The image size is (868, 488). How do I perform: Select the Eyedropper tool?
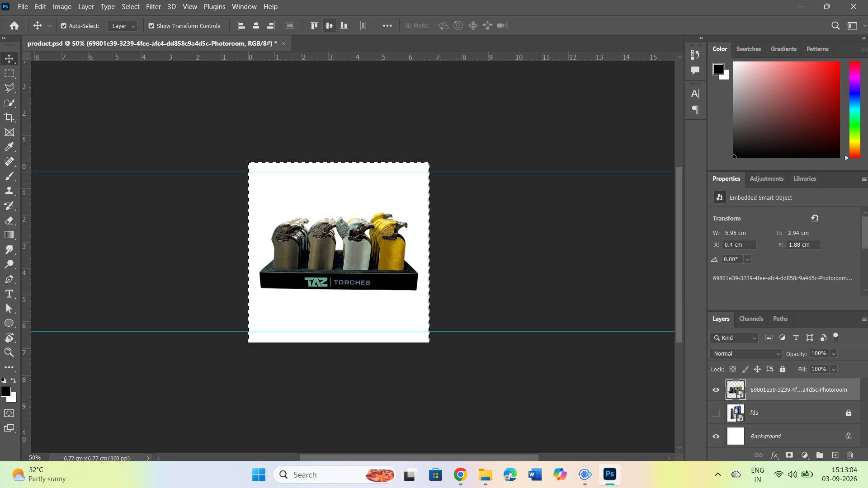(9, 147)
